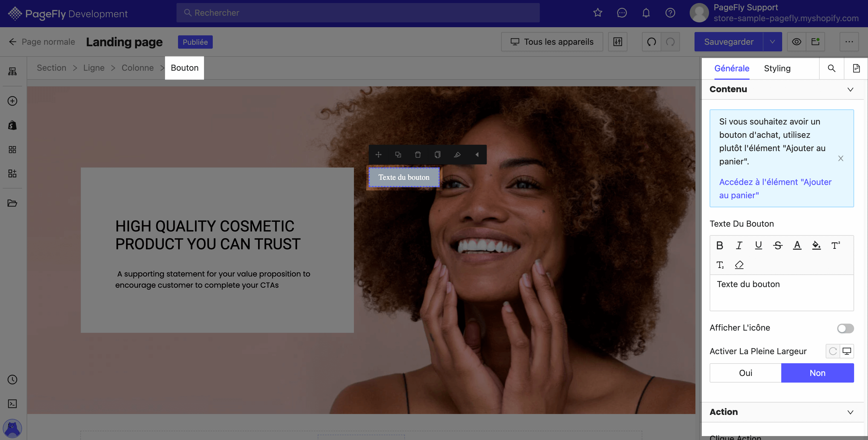Open the text color picker
The width and height of the screenshot is (868, 440).
pos(797,246)
